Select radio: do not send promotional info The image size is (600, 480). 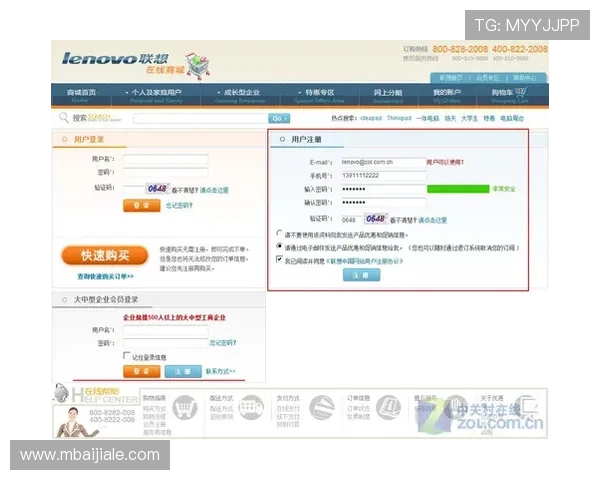click(279, 233)
